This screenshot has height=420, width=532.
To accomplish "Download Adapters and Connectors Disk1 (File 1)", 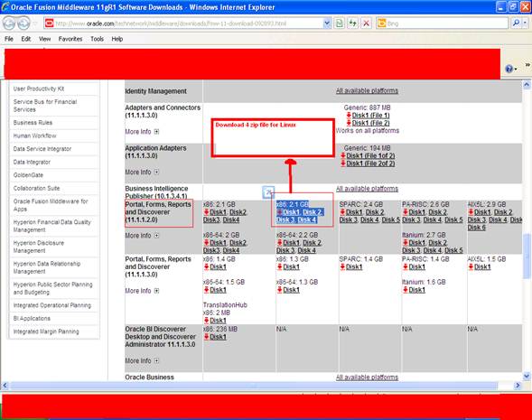I will [371, 116].
